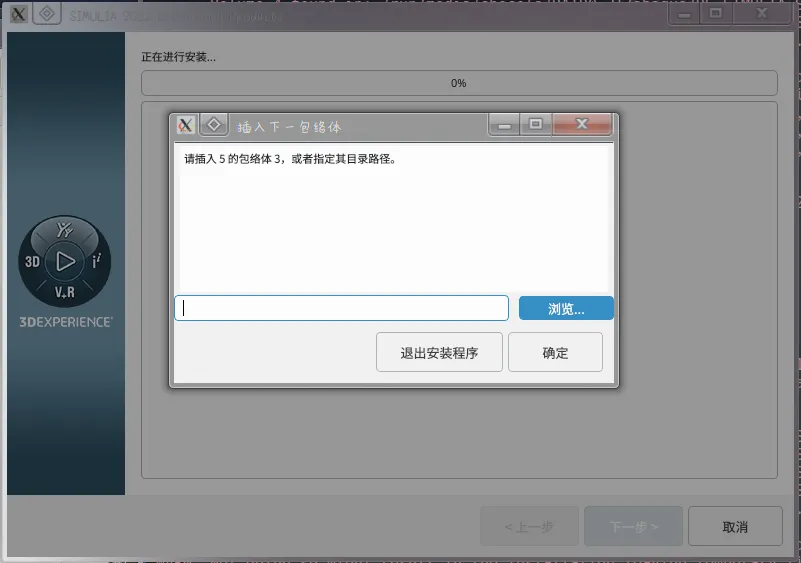Click the greyed 下一步 button
The width and height of the screenshot is (801, 563).
pyautogui.click(x=633, y=526)
